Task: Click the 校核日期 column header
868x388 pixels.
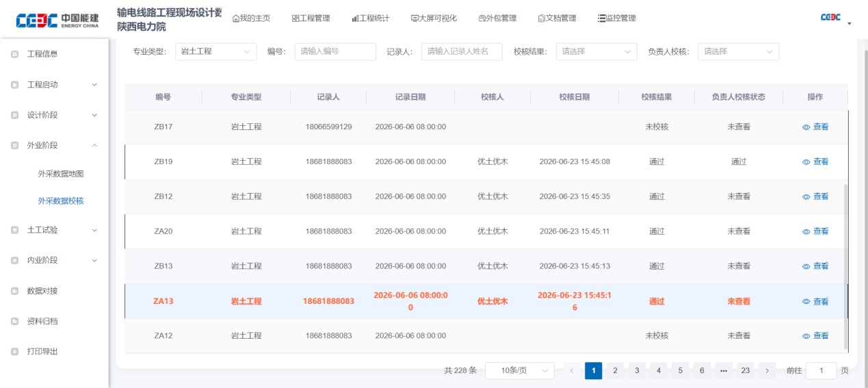Action: [575, 97]
